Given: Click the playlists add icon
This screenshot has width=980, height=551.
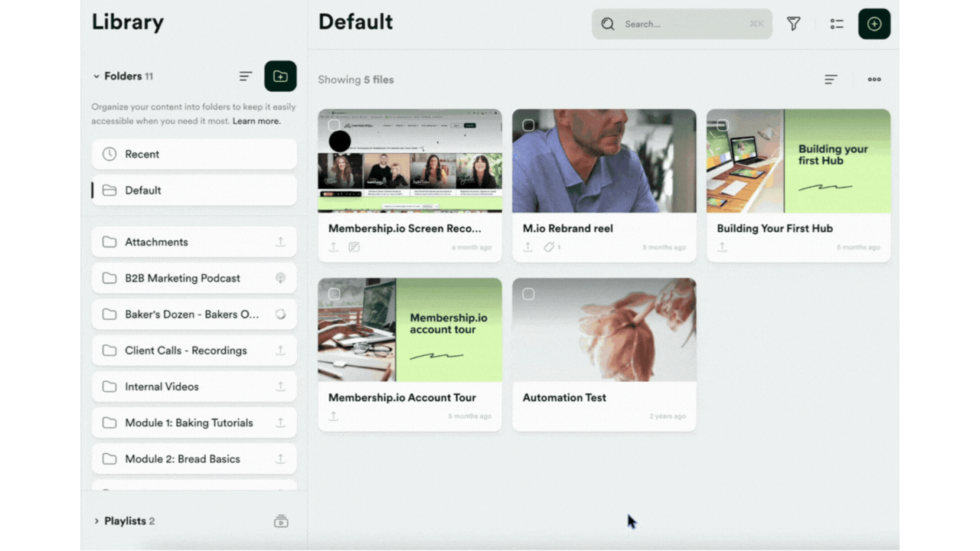Looking at the screenshot, I should coord(281,521).
